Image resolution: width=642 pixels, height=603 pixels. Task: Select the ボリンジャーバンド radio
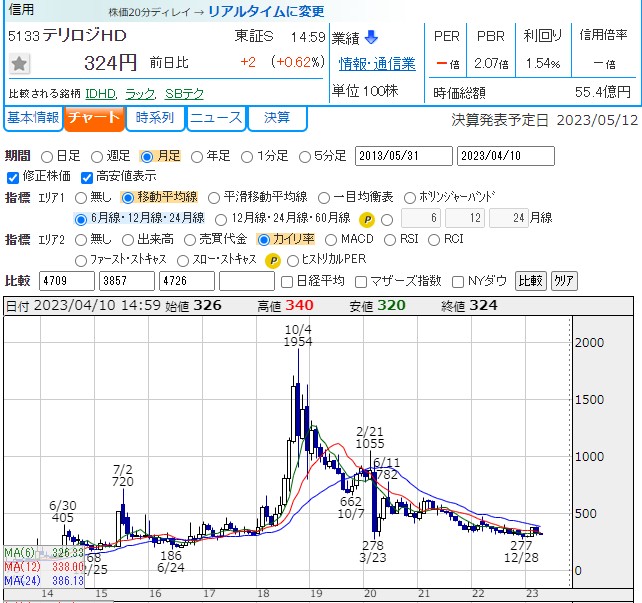[410, 198]
